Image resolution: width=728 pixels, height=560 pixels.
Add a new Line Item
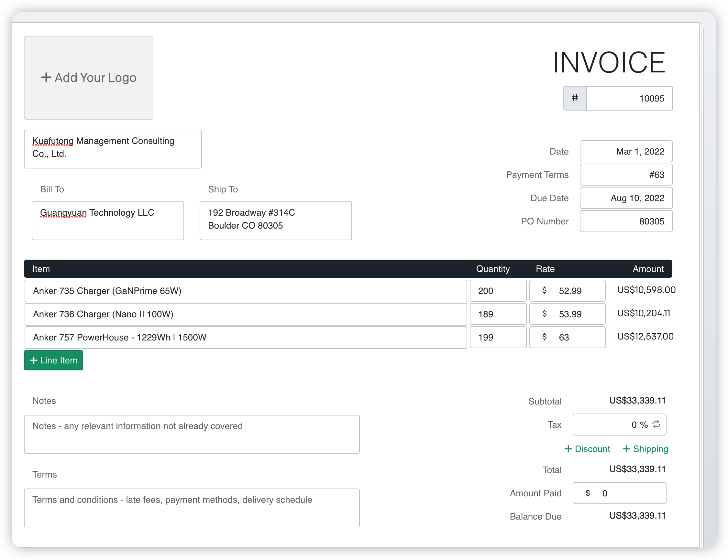click(54, 360)
